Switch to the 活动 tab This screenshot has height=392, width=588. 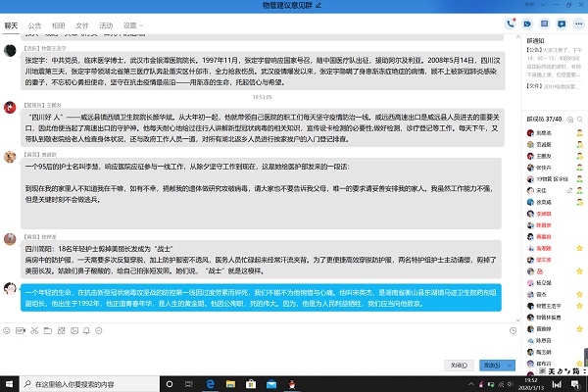click(x=106, y=25)
